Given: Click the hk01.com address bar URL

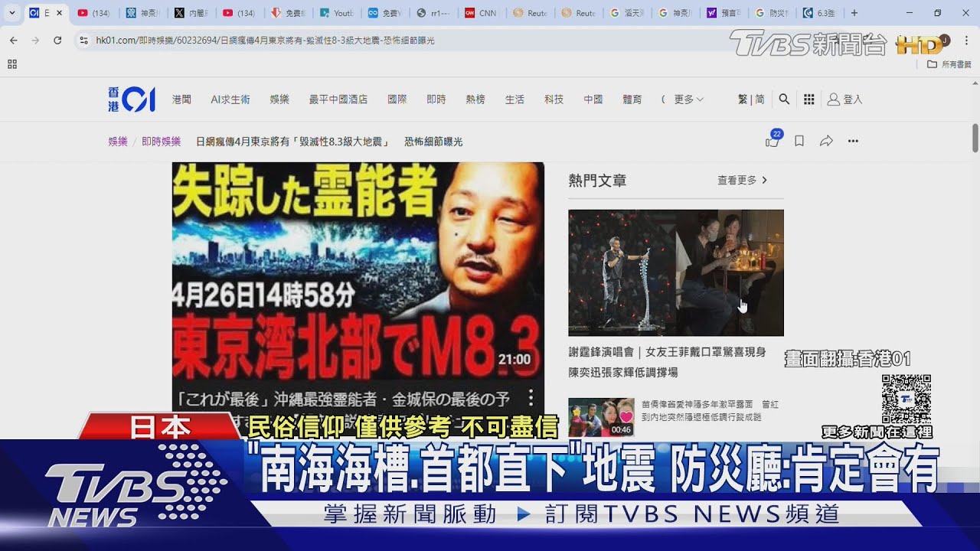Looking at the screenshot, I should (265, 41).
